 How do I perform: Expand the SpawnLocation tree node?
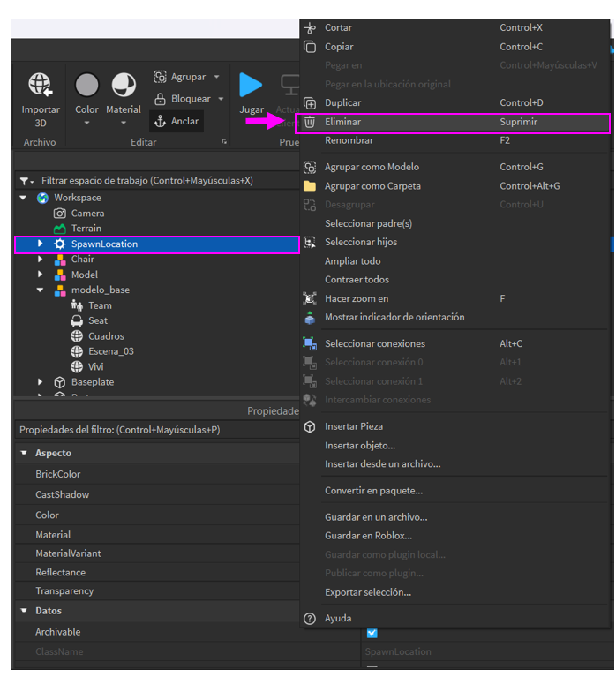pyautogui.click(x=40, y=244)
